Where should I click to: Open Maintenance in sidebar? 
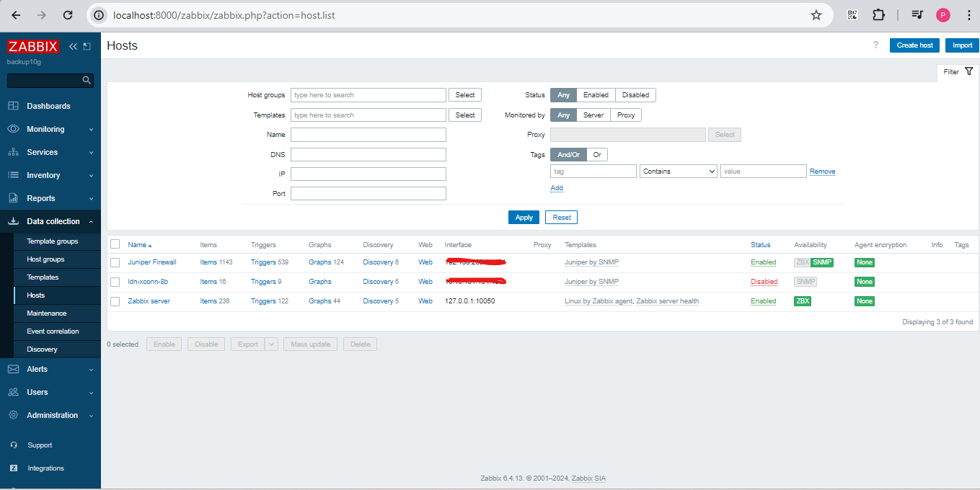click(46, 313)
